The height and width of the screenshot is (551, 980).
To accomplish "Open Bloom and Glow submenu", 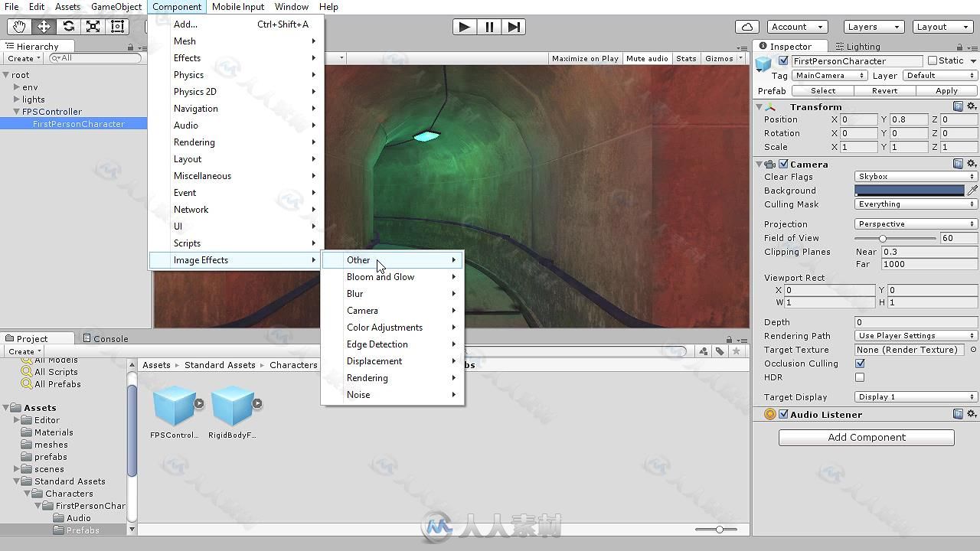I will click(393, 277).
